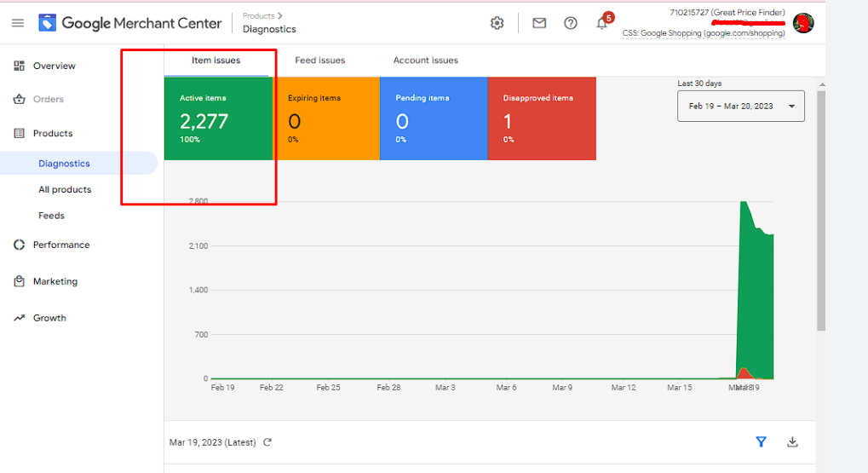
Task: Click the Overview dashboard icon
Action: click(x=20, y=66)
